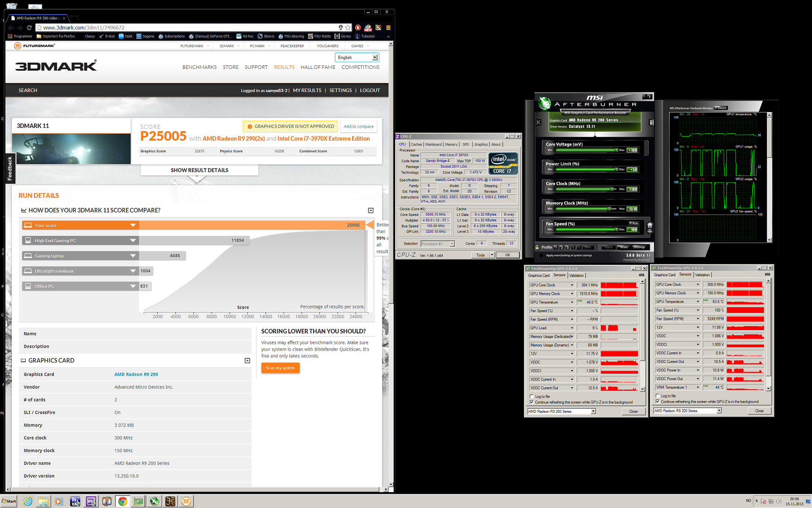Open the Chrome menu button
Screen dimensions: 812x508
click(388, 28)
